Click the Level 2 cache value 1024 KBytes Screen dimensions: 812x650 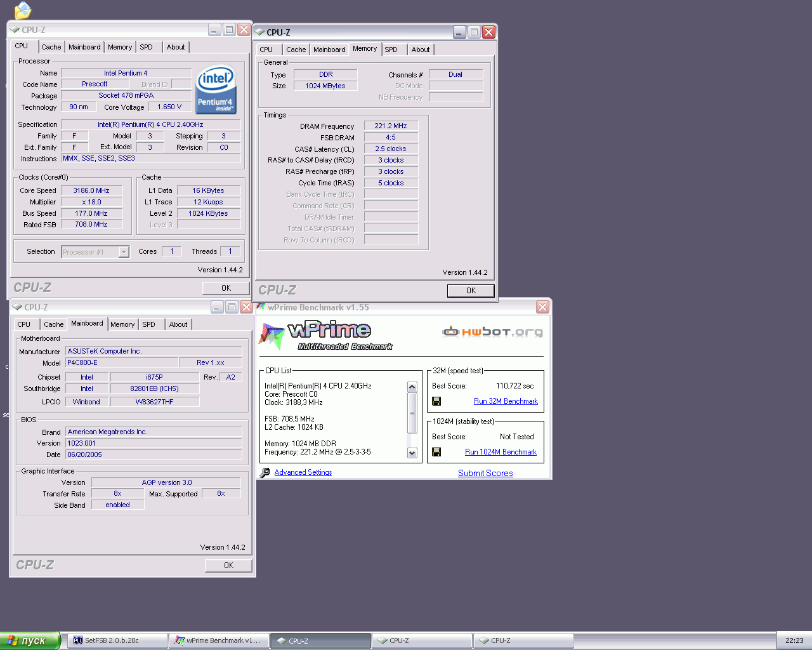click(x=208, y=213)
